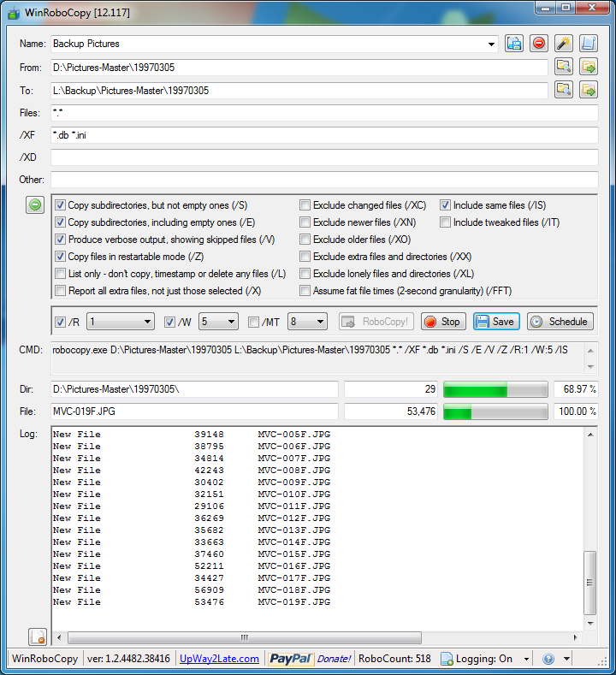This screenshot has height=675, width=616.
Task: Uncheck Copy subdirectories including empty (/E)
Action: pyautogui.click(x=60, y=222)
